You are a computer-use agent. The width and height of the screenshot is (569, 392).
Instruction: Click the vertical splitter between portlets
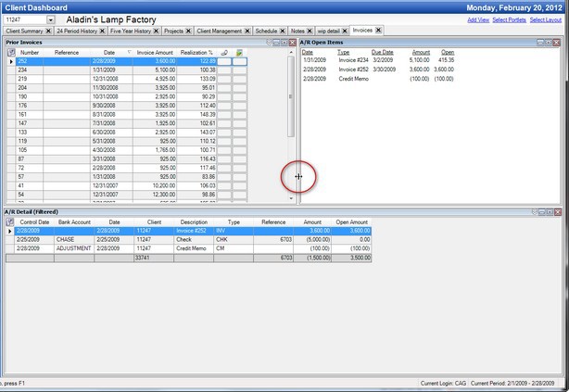pos(298,175)
